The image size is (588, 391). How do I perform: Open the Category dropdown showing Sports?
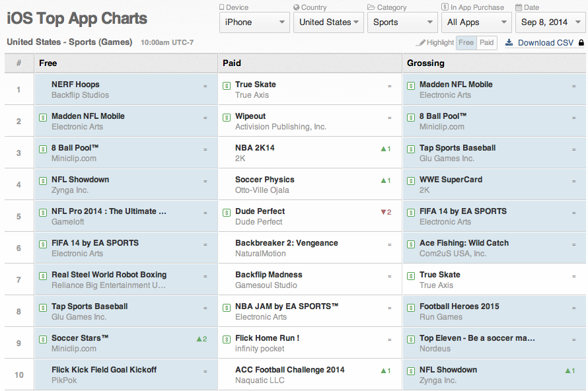coord(402,22)
